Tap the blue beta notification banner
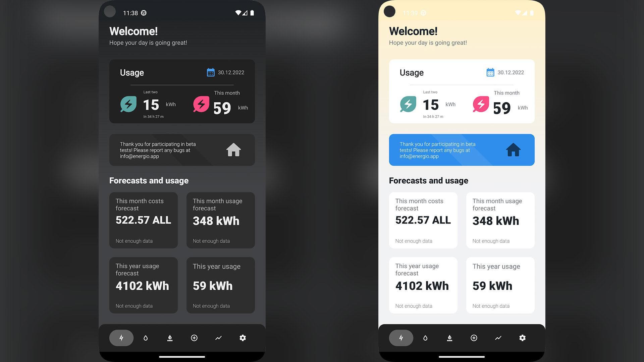Screen dimensions: 644x362 (461, 149)
